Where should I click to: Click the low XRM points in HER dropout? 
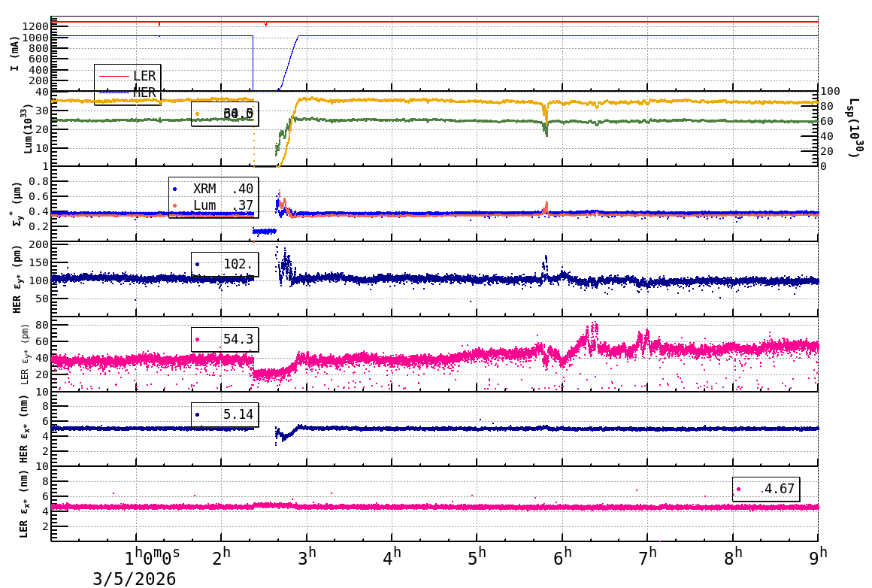pyautogui.click(x=264, y=232)
